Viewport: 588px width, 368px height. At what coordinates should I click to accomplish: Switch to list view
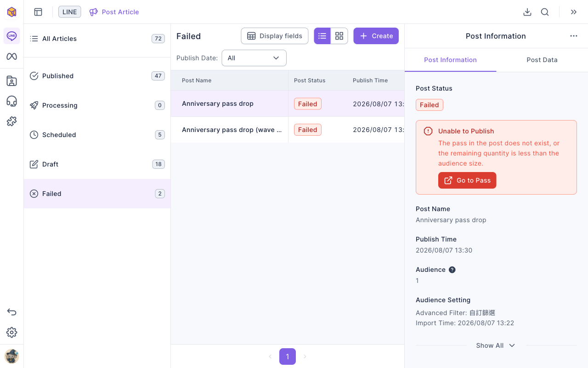[322, 36]
